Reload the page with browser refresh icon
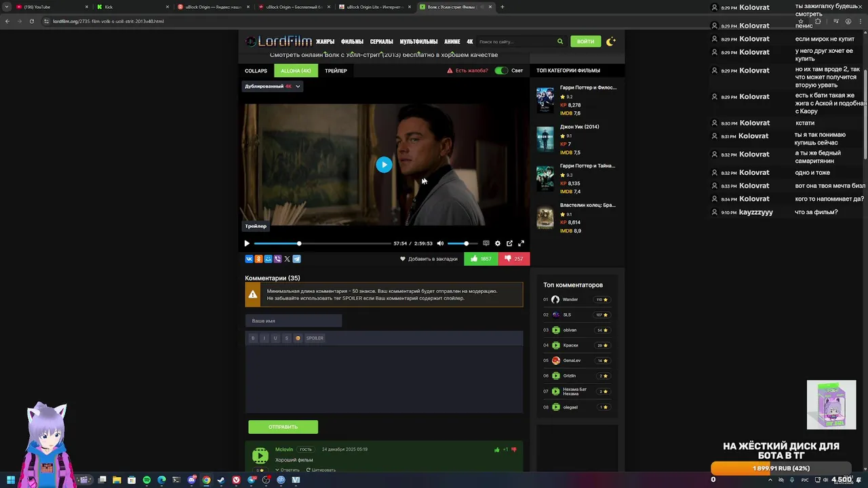 32,21
